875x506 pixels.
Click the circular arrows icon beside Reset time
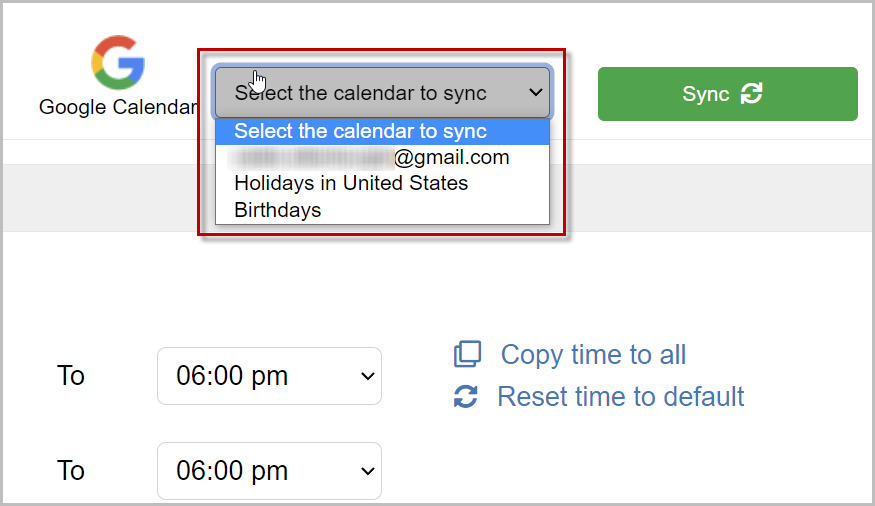465,397
